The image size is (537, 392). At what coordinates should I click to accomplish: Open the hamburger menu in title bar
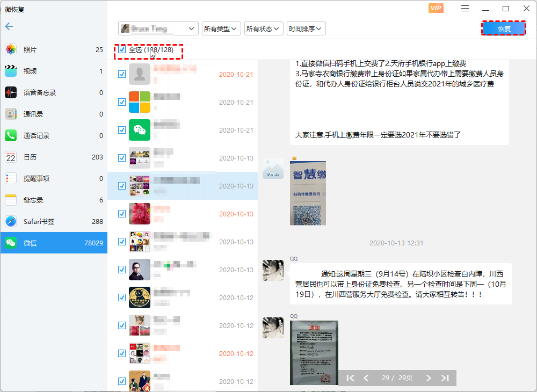click(x=464, y=9)
